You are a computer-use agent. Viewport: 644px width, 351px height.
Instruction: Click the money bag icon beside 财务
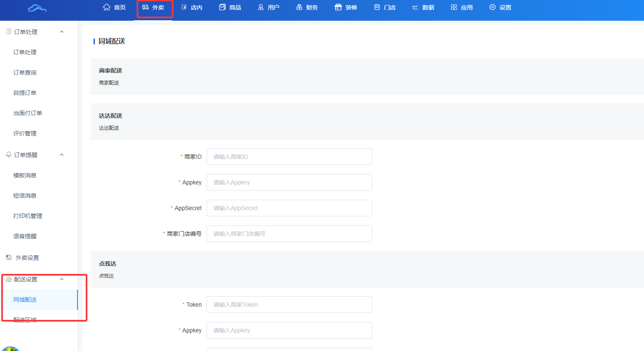[299, 7]
